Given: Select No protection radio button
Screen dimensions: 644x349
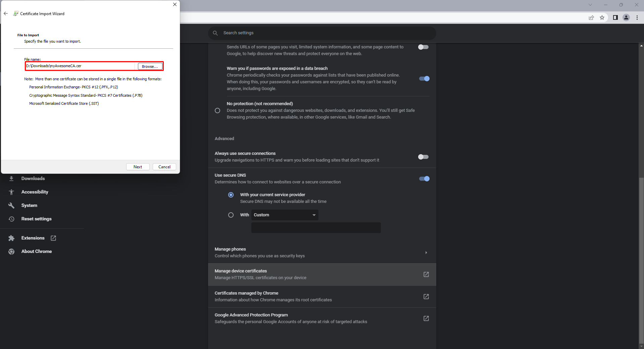Looking at the screenshot, I should point(217,111).
